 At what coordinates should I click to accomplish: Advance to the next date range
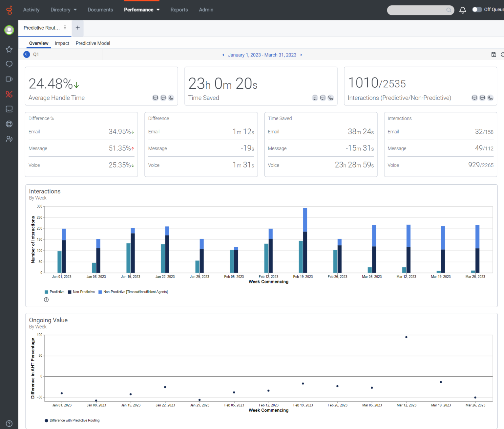pos(301,55)
